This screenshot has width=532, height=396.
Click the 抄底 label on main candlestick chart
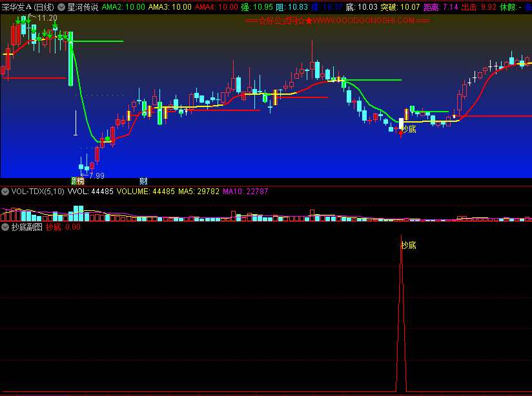coord(409,129)
